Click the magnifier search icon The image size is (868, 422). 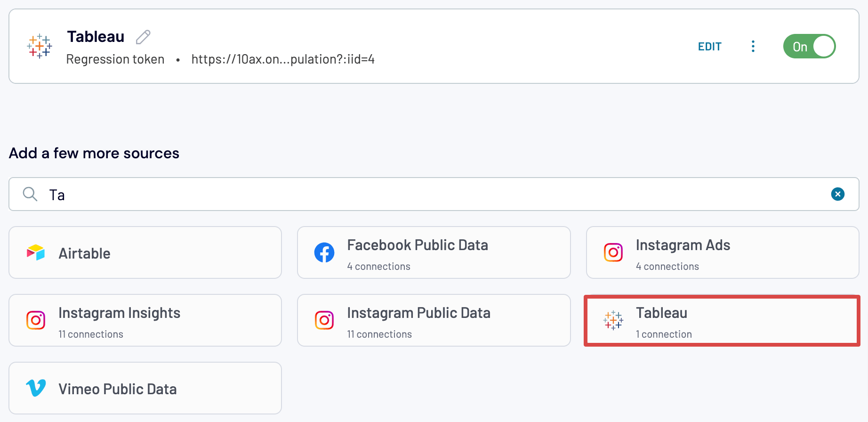pyautogui.click(x=30, y=194)
